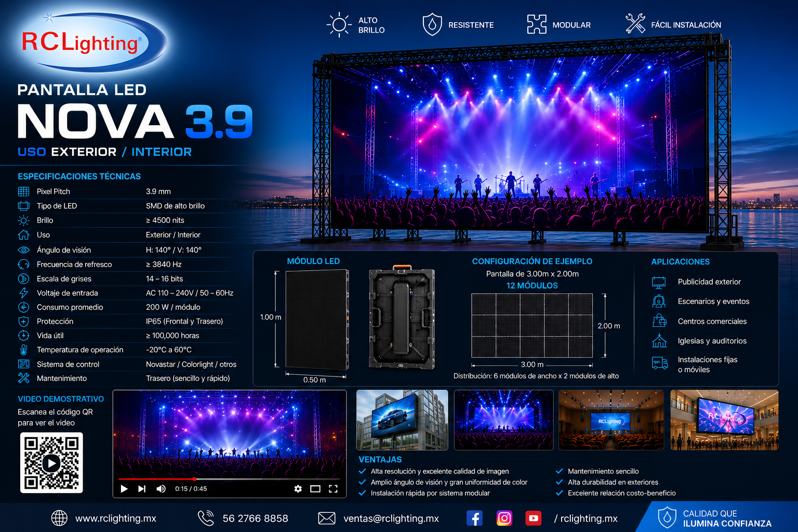
Task: Open the Instagram icon in footer
Action: click(504, 518)
